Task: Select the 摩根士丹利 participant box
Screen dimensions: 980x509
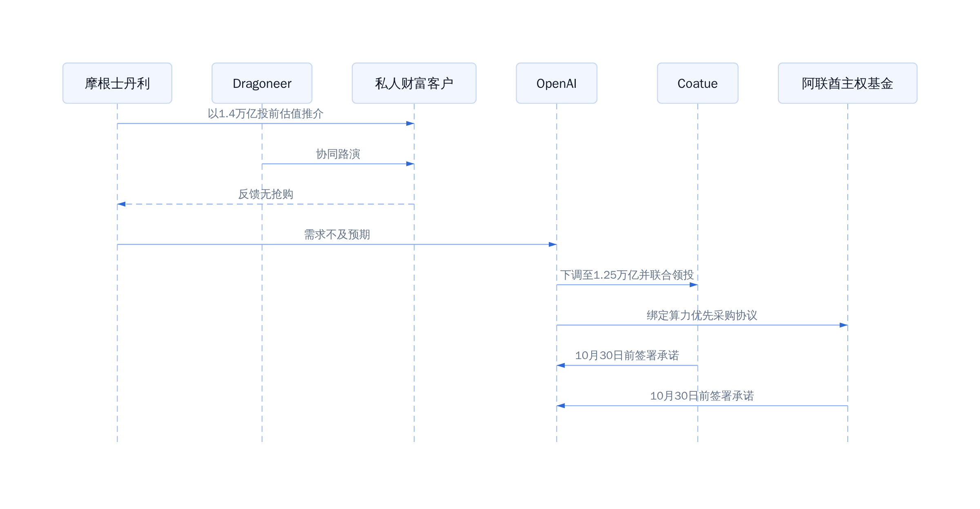Action: [117, 83]
